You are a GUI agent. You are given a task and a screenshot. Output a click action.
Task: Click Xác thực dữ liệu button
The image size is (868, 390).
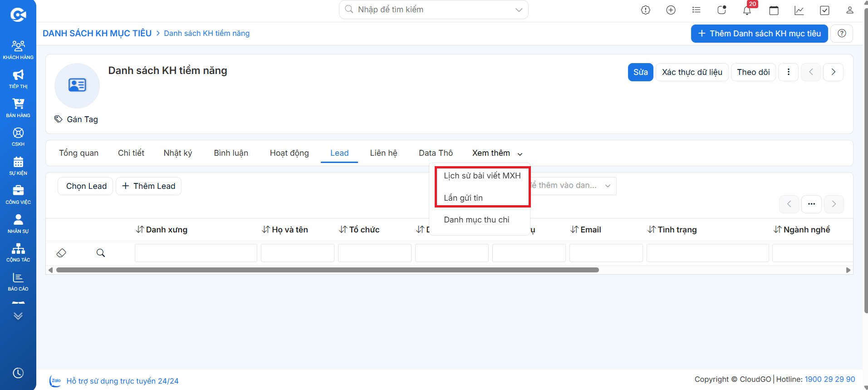coord(692,72)
